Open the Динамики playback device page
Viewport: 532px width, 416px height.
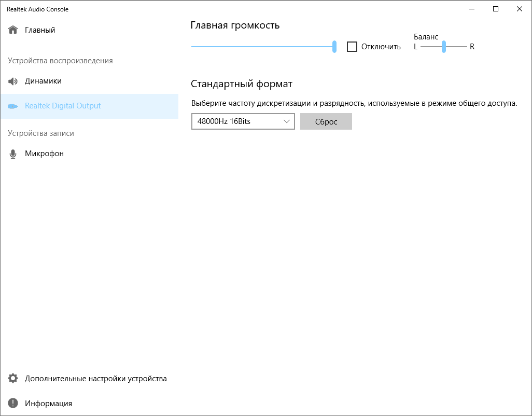pyautogui.click(x=43, y=81)
